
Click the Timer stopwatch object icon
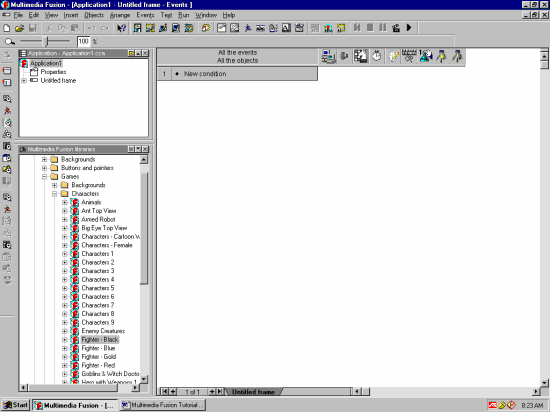[x=377, y=56]
